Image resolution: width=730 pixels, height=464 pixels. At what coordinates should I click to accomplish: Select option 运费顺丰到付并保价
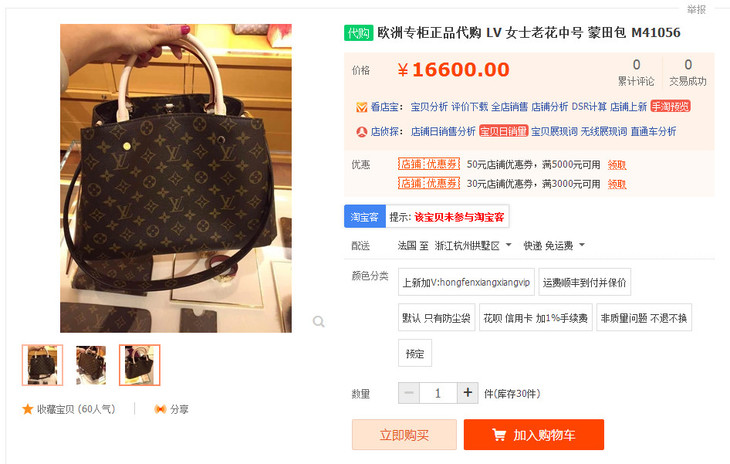point(584,282)
